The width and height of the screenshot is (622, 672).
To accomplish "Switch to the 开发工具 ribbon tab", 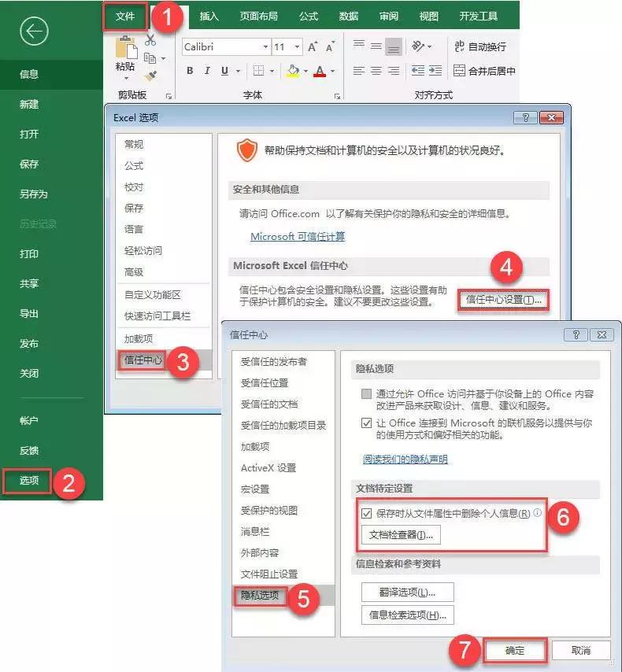I will click(478, 17).
